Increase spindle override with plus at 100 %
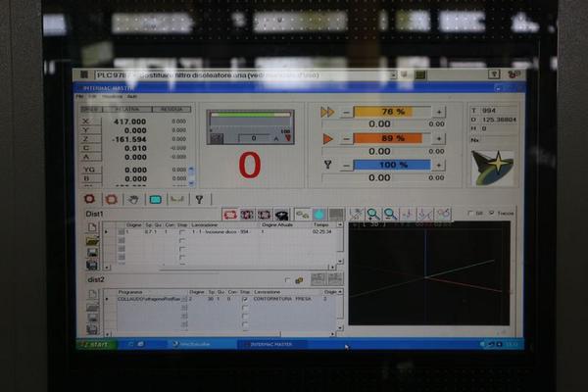This screenshot has height=392, width=588. [439, 165]
